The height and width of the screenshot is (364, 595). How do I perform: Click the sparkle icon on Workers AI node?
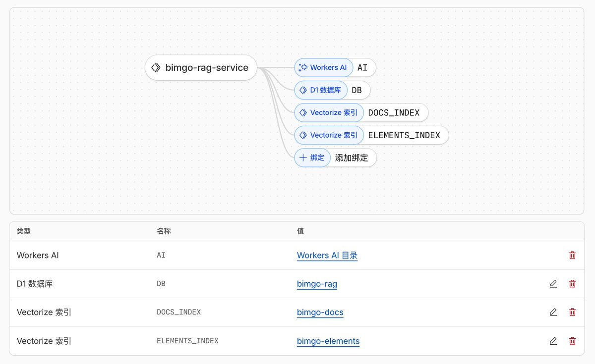pyautogui.click(x=303, y=67)
